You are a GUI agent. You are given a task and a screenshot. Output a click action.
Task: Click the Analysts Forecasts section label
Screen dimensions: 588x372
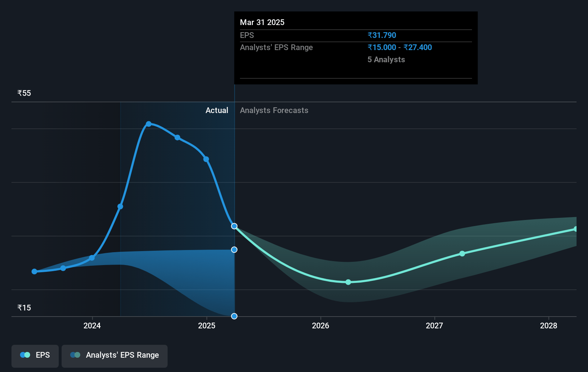pos(274,110)
